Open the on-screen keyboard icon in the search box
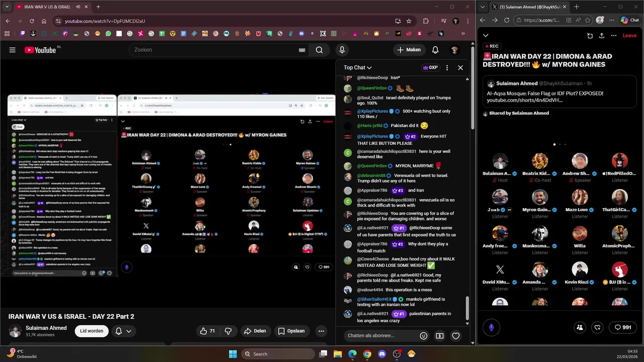 (x=302, y=50)
